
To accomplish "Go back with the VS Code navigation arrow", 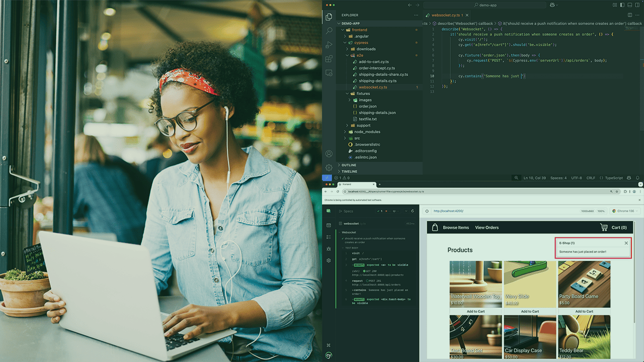I will pyautogui.click(x=410, y=5).
